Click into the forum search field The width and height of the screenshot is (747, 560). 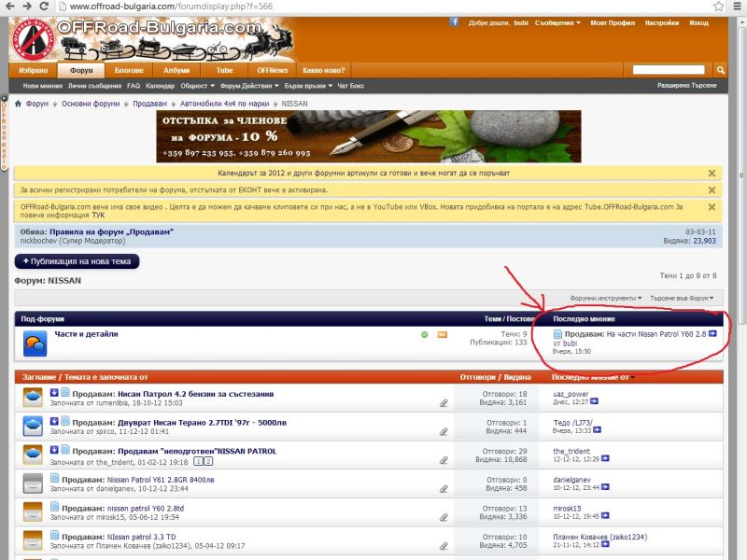669,70
